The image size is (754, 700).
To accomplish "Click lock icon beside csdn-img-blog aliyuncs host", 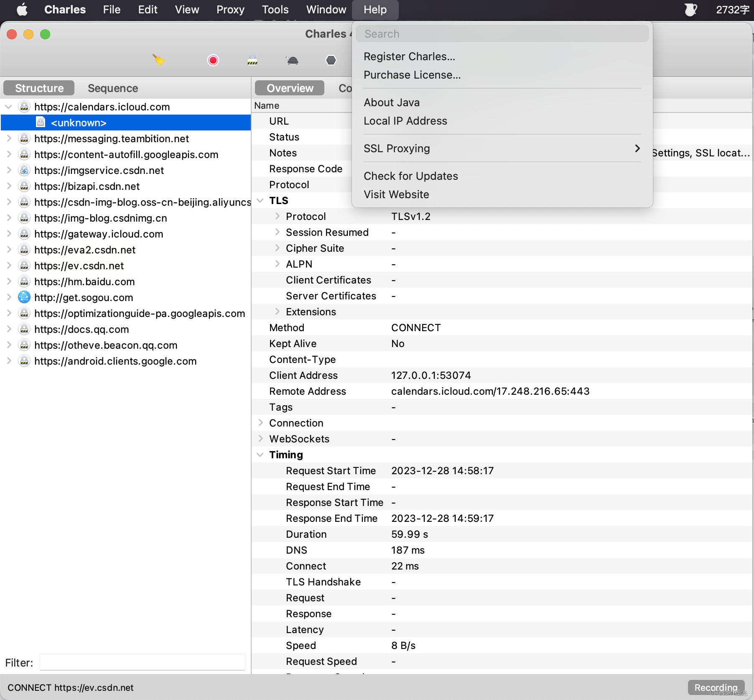I will (x=24, y=202).
